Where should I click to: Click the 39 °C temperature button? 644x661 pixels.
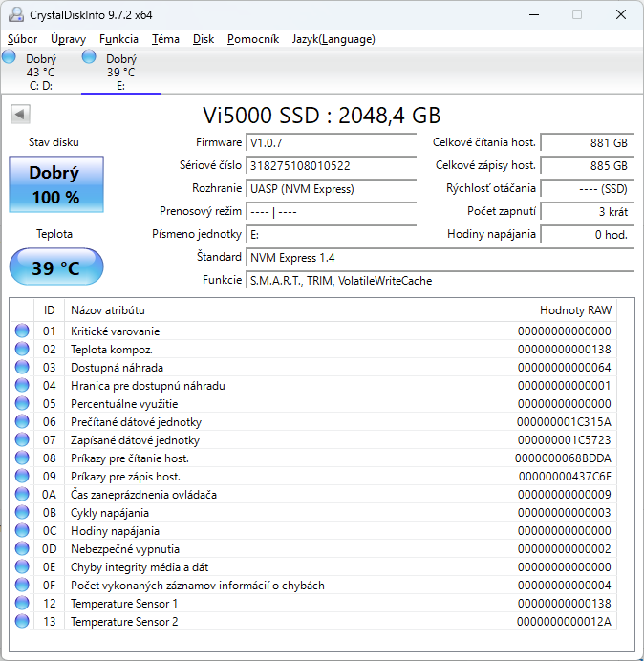click(x=56, y=267)
